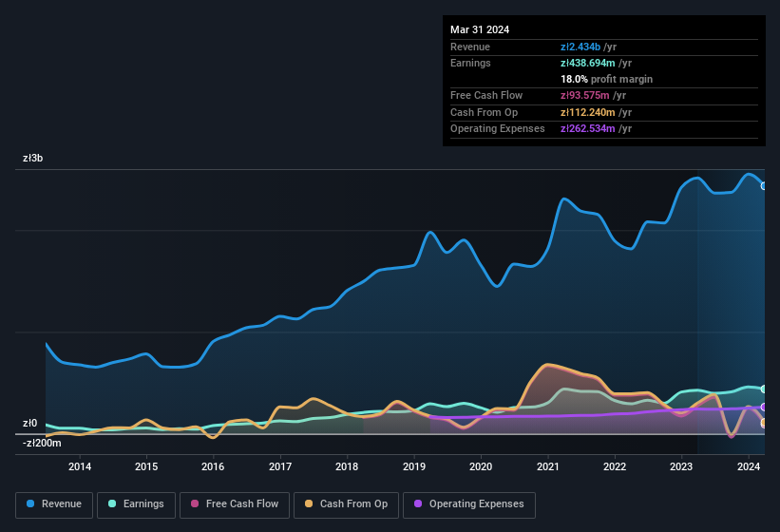
Task: Click the 2020 x-axis label
Action: point(481,466)
